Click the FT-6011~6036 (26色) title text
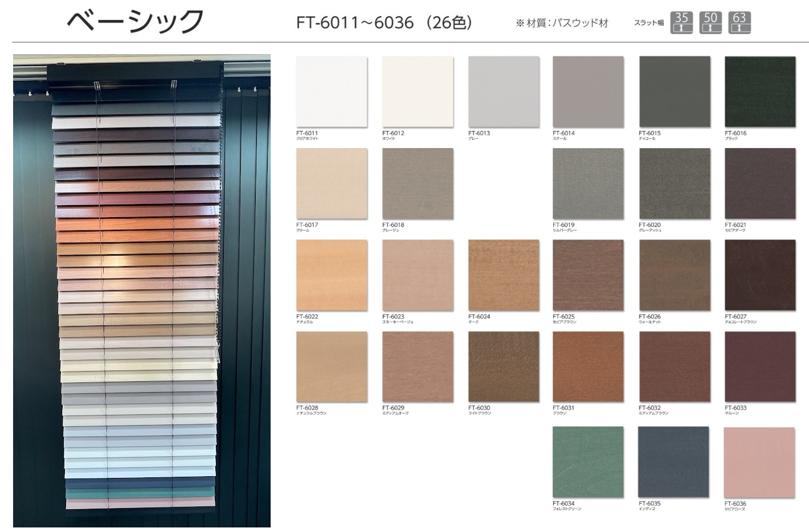Screen dimensions: 809x532 point(385,22)
